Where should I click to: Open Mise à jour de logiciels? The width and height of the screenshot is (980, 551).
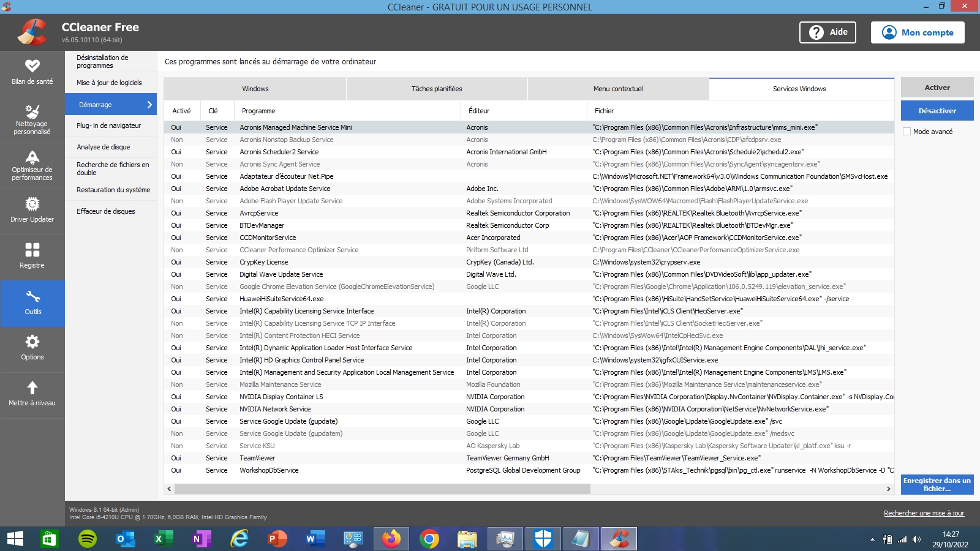pyautogui.click(x=111, y=83)
